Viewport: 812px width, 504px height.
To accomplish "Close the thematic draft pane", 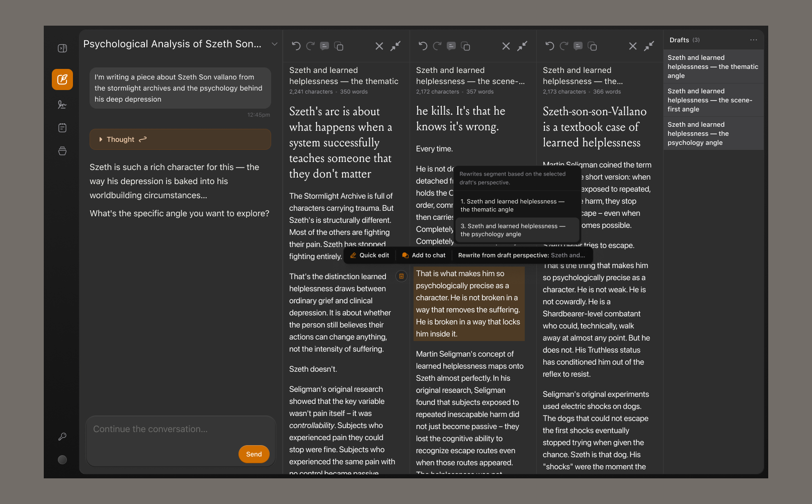I will [379, 46].
